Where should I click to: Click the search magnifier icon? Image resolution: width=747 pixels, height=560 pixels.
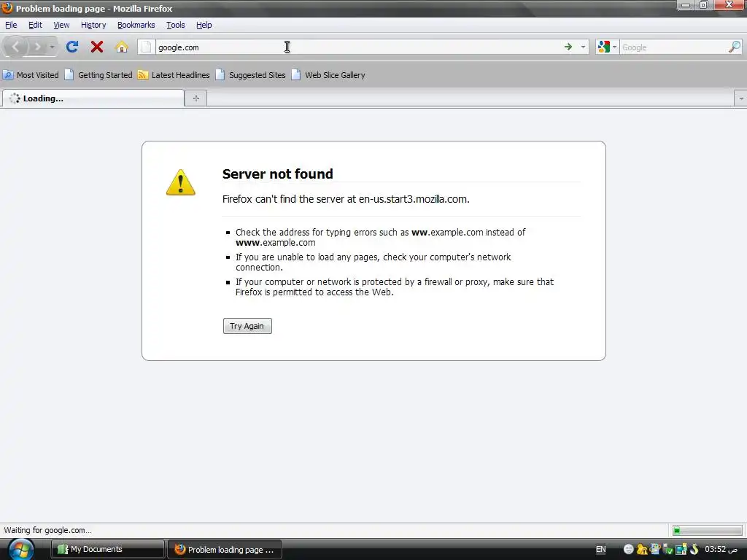tap(735, 47)
